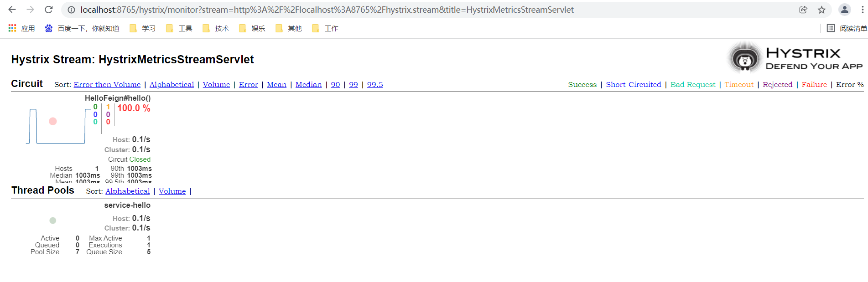Sort circuits by 90th percentile
Viewport: 868px width, 282px height.
pyautogui.click(x=336, y=85)
